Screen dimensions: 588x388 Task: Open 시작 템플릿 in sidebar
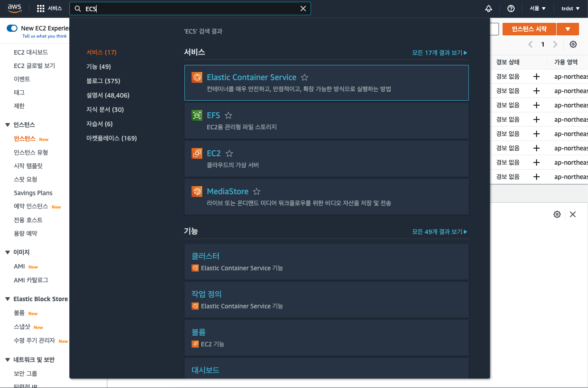(28, 166)
